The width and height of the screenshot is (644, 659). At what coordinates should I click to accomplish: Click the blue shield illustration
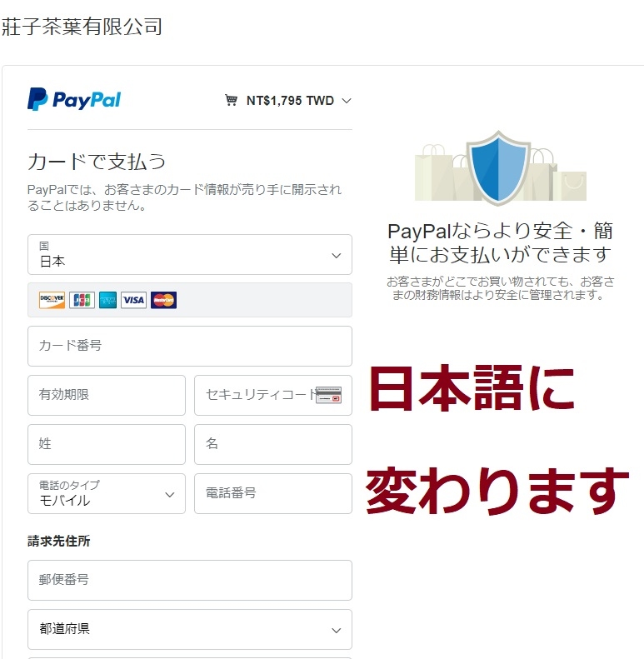(498, 167)
